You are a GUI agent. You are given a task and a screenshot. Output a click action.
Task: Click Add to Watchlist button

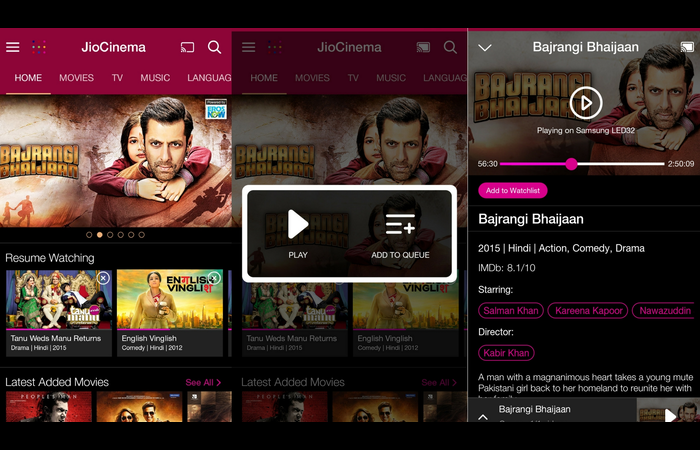(513, 190)
